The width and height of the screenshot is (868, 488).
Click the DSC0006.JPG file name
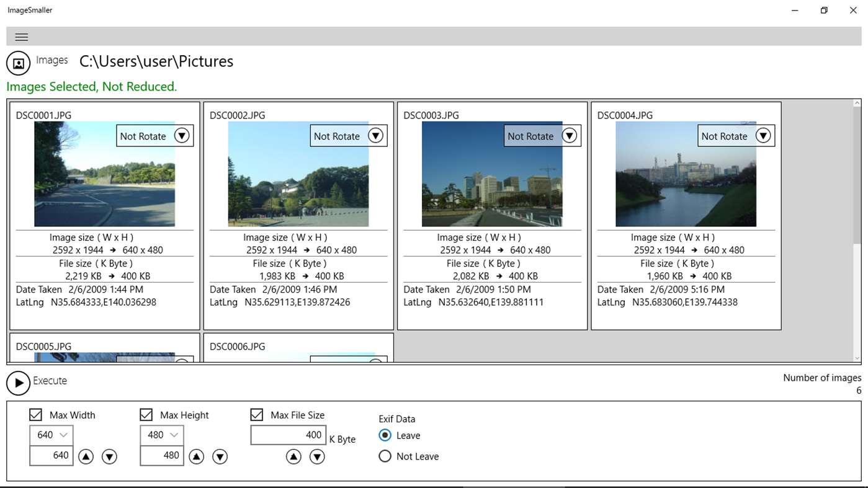click(237, 347)
